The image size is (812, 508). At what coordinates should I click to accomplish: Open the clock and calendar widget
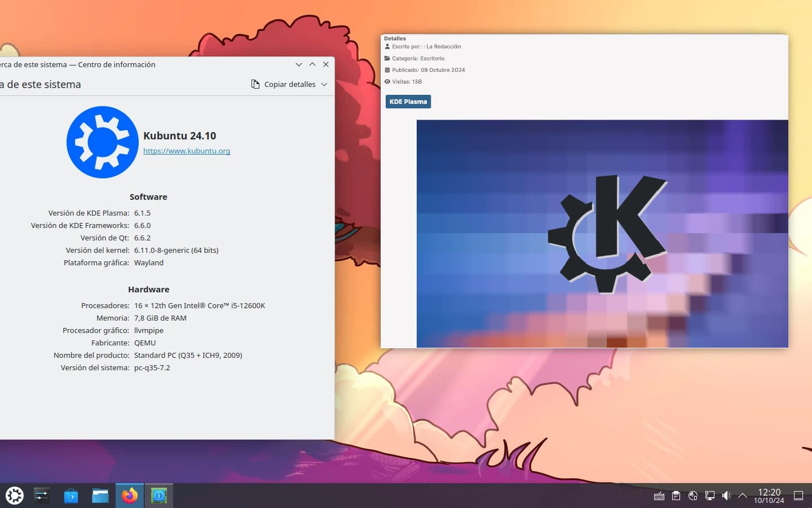click(769, 496)
